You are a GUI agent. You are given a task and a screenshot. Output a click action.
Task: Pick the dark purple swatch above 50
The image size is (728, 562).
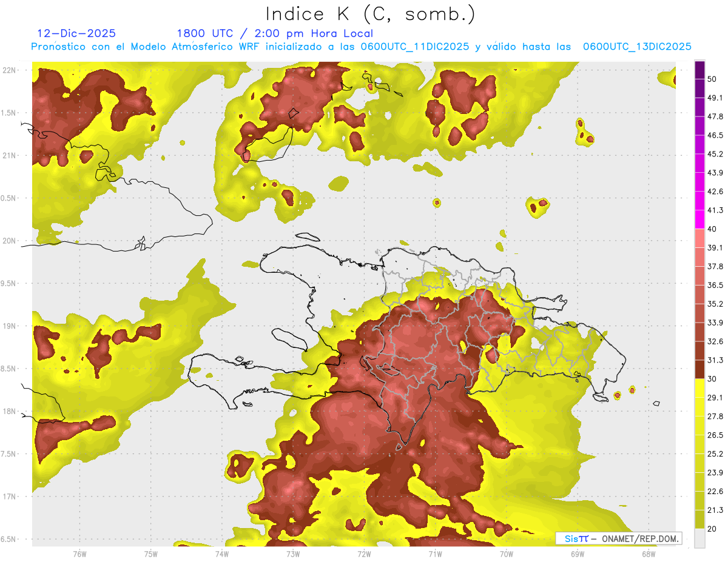click(x=699, y=70)
